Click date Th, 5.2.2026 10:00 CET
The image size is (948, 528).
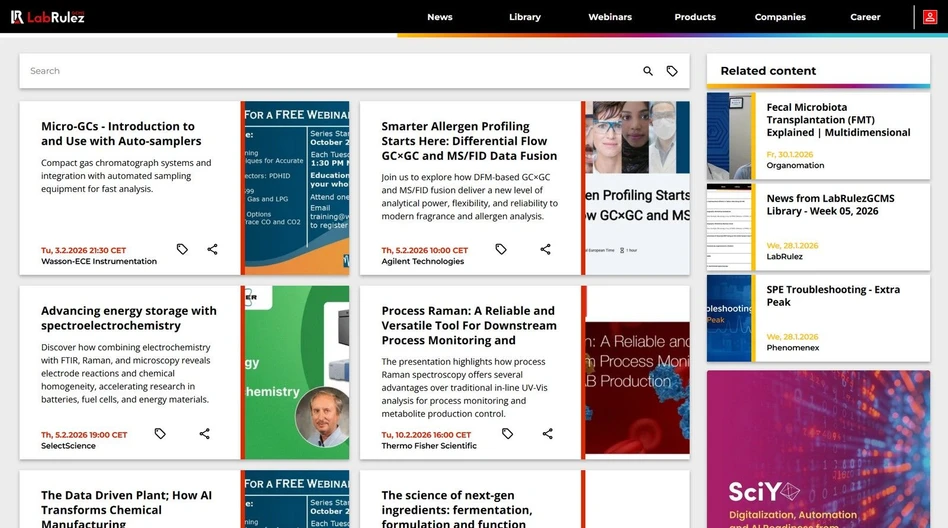point(424,250)
